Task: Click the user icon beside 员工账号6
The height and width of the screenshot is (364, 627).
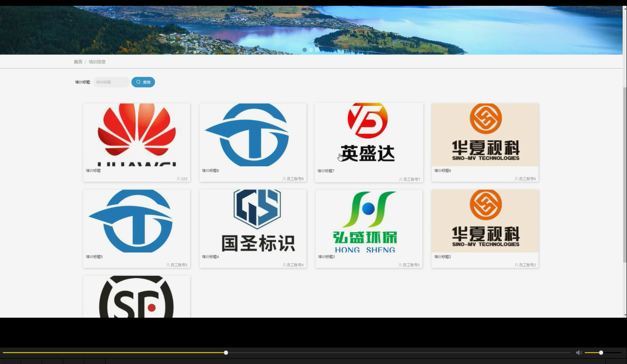Action: (x=516, y=179)
